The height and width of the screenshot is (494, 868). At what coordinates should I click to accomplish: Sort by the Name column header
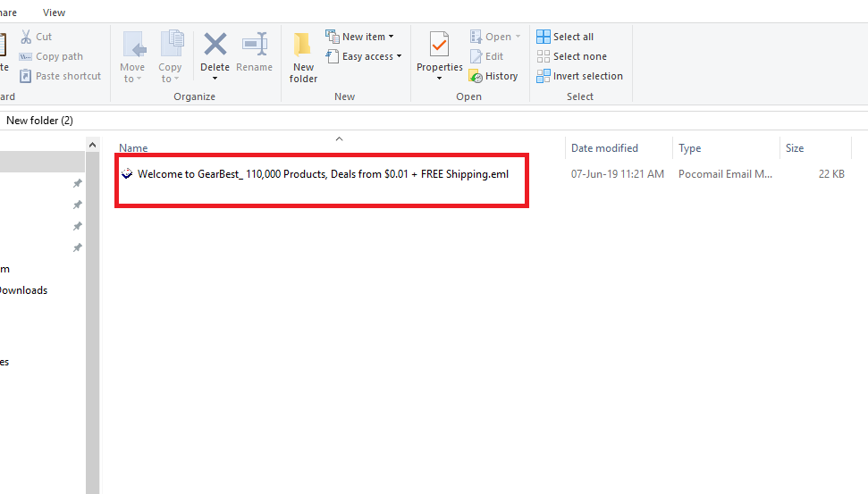tap(133, 148)
